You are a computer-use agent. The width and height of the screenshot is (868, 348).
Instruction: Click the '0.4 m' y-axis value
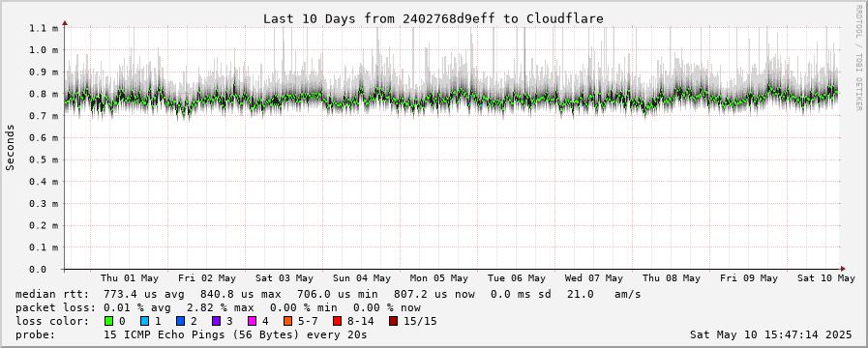click(x=44, y=182)
